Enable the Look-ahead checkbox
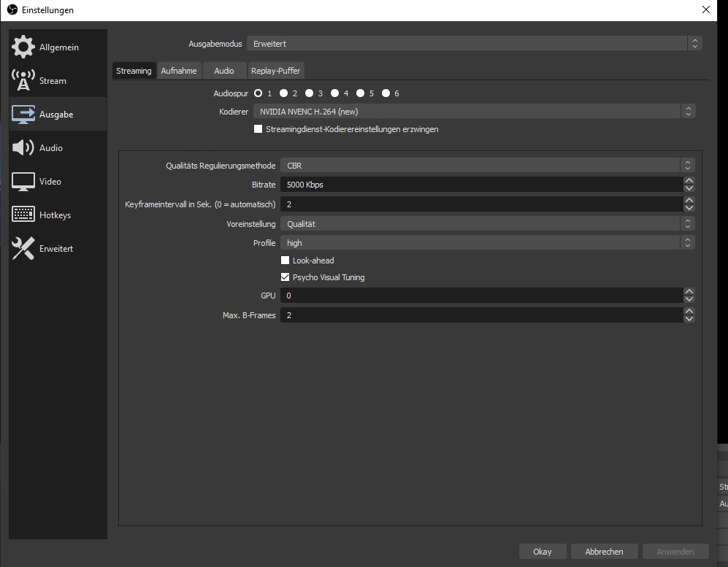The image size is (728, 567). (286, 261)
